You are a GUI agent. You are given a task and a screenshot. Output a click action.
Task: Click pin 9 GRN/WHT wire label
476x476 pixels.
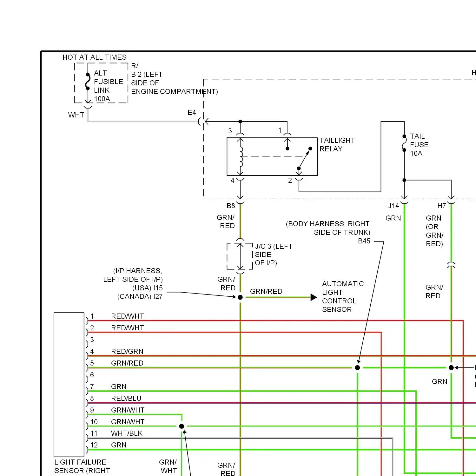click(128, 410)
